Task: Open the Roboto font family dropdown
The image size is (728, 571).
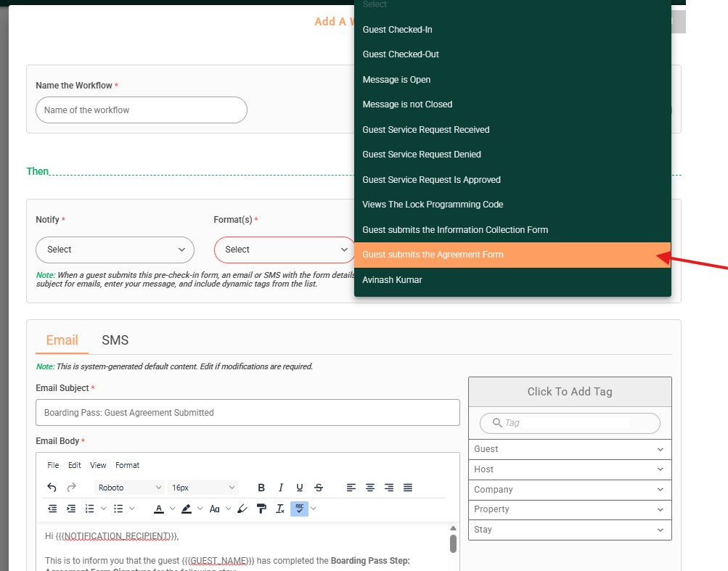Action: (129, 488)
